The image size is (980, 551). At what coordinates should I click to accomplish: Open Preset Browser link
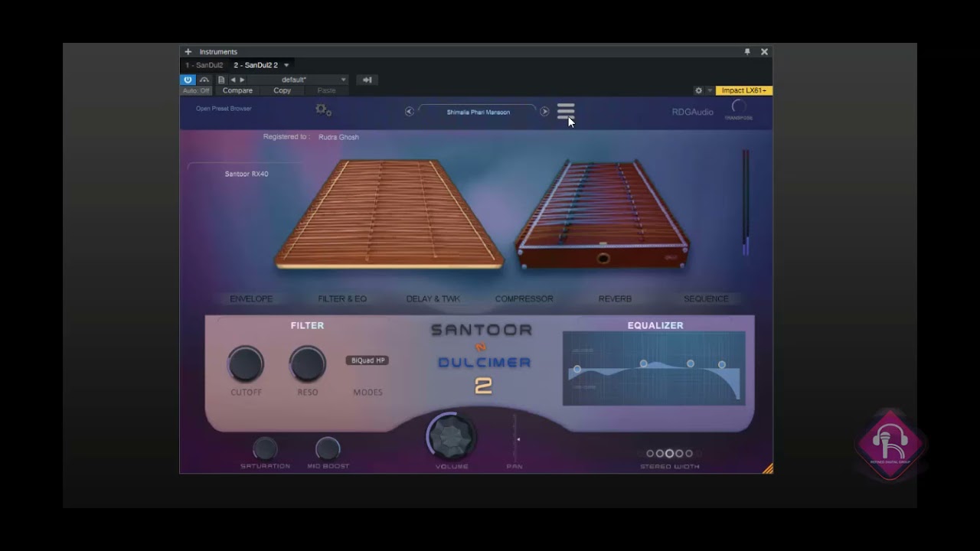pos(224,109)
